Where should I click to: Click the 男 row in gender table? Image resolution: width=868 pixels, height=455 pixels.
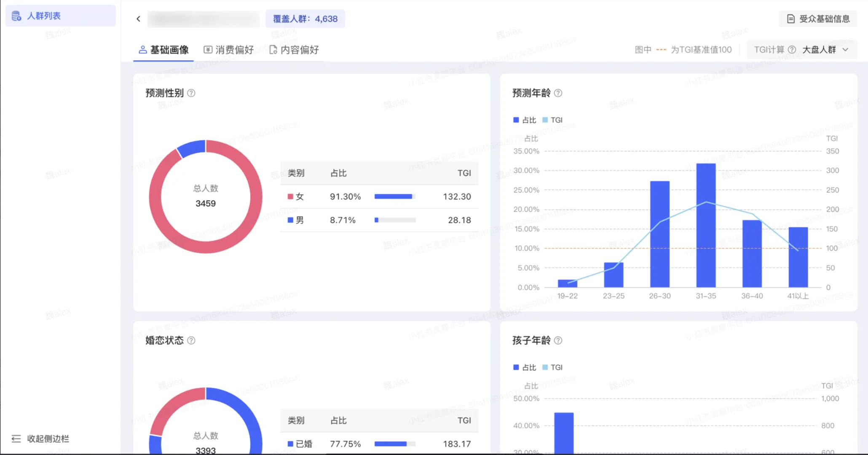point(379,220)
